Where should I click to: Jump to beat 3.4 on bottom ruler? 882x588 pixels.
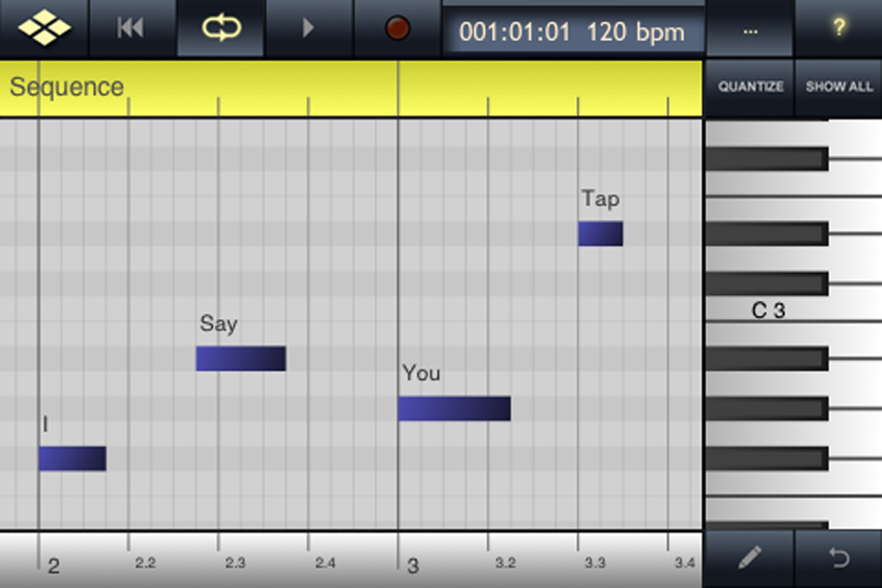684,562
